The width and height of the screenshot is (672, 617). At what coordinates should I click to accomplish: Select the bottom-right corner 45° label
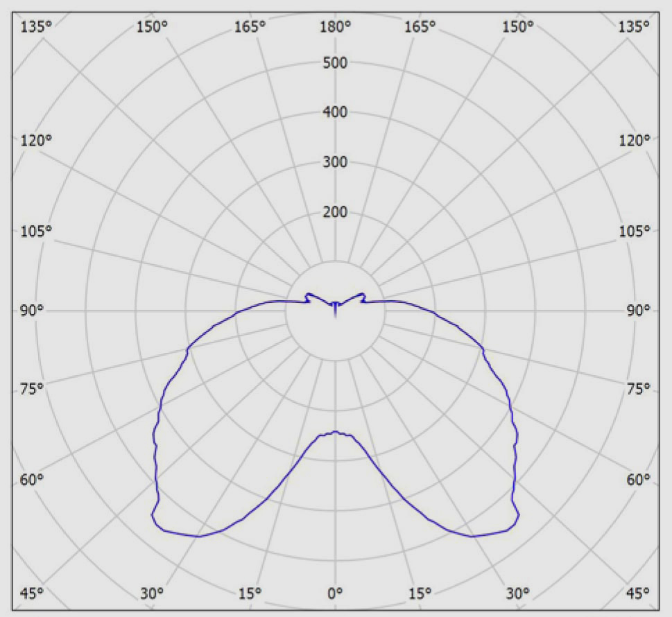638,593
